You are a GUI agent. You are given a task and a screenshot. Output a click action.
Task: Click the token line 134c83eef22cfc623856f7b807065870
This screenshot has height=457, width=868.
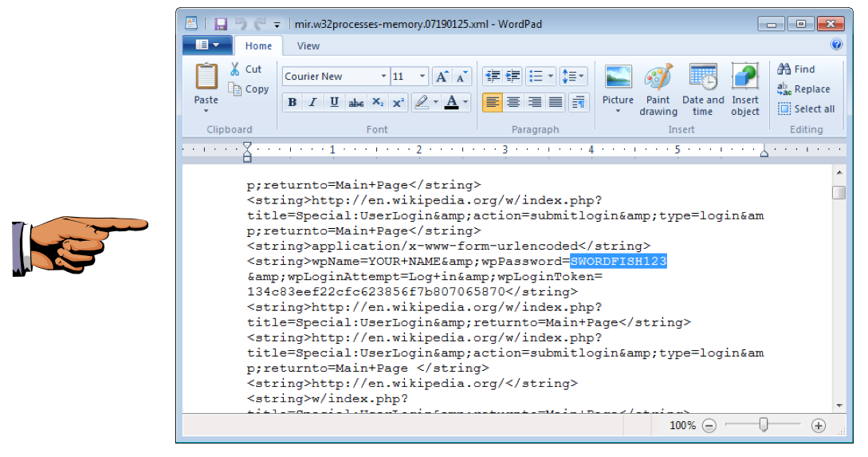coord(412,292)
